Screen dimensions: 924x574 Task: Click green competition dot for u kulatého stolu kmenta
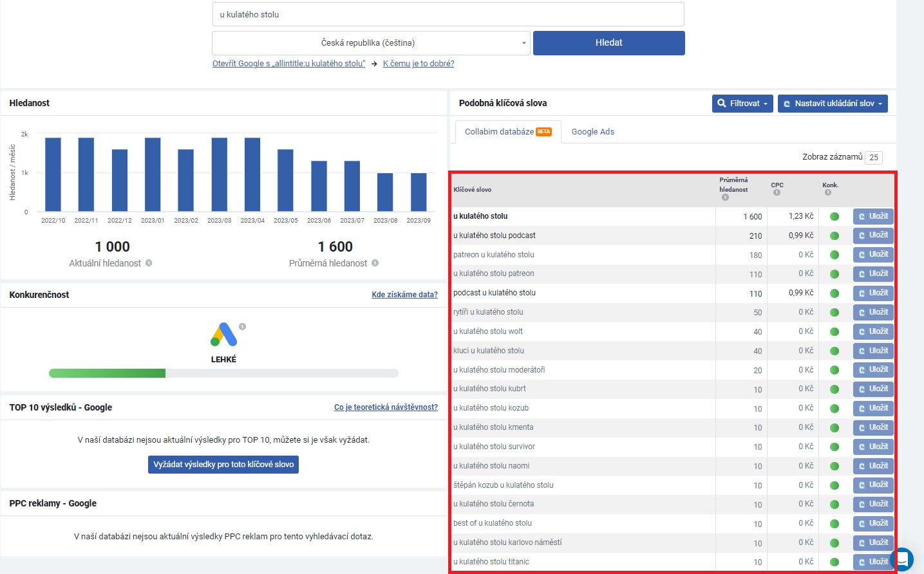[x=834, y=428]
